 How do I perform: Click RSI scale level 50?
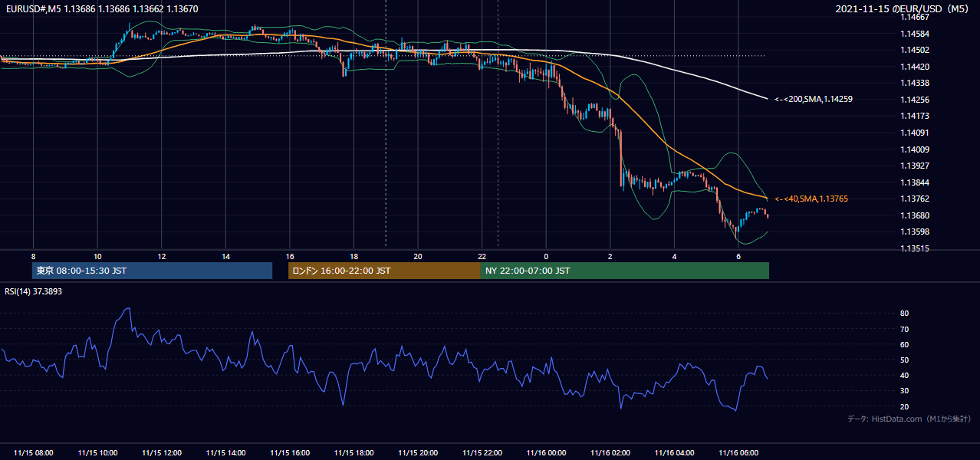point(905,360)
